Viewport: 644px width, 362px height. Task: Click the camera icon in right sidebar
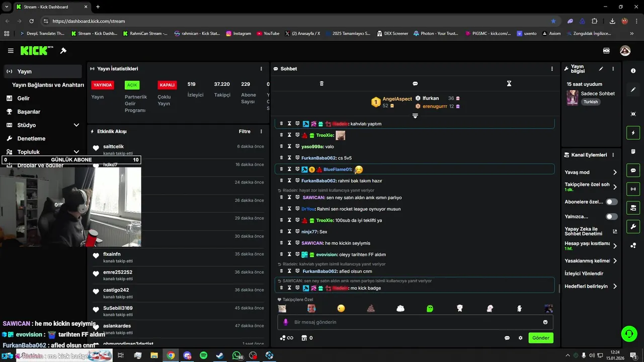[633, 208]
